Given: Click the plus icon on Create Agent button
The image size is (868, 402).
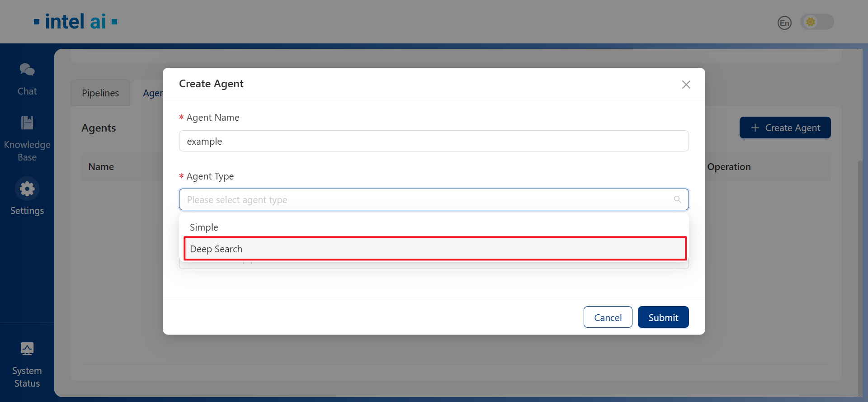Looking at the screenshot, I should [755, 128].
